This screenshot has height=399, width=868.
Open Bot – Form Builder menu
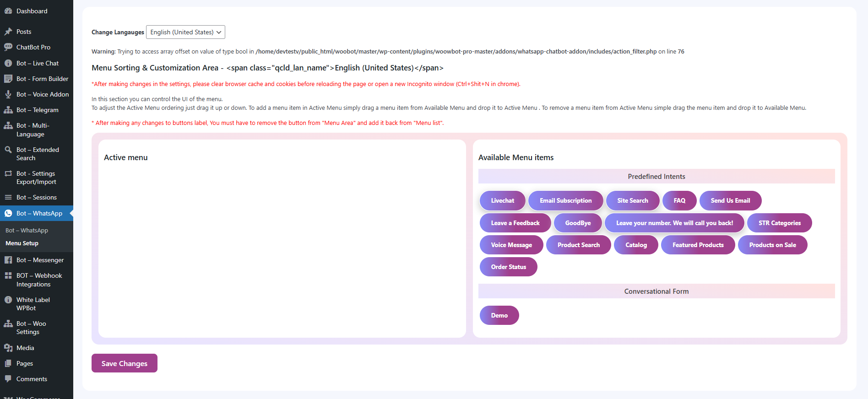click(42, 79)
